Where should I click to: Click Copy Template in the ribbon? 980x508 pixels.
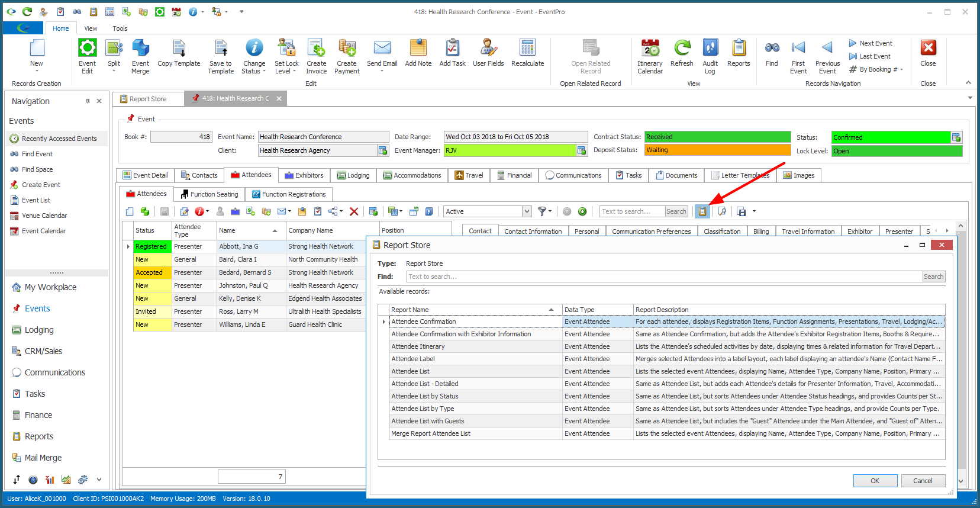pyautogui.click(x=179, y=53)
